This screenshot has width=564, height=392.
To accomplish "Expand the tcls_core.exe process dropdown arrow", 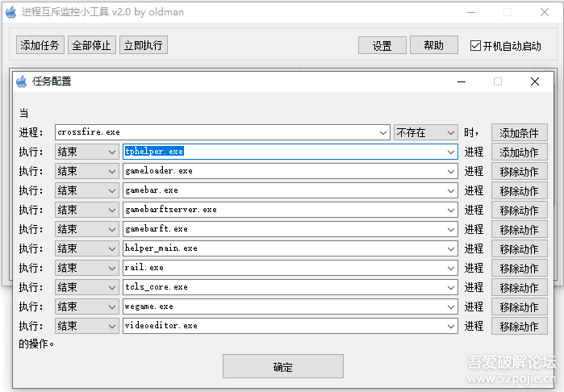I will [451, 288].
